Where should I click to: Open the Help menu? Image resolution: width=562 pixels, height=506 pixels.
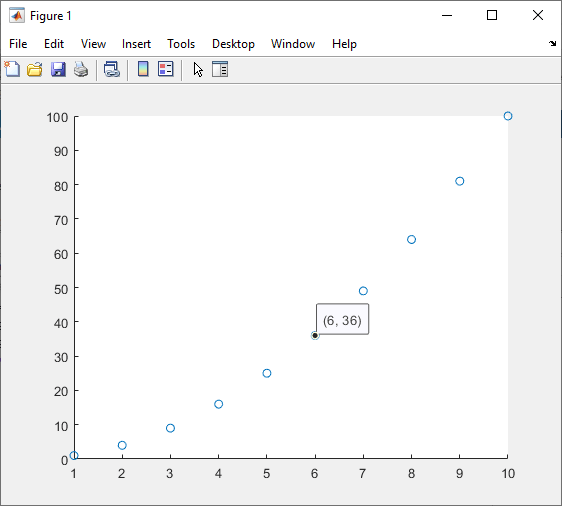344,44
